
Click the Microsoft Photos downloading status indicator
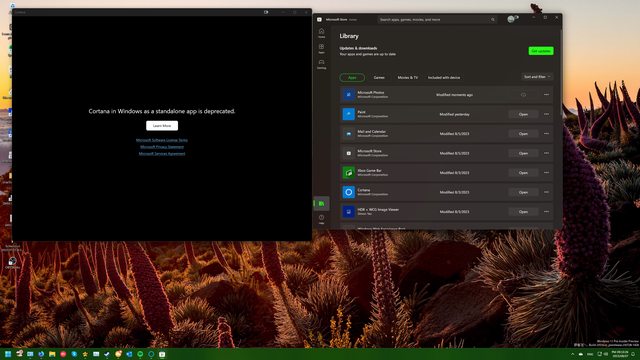coord(523,95)
